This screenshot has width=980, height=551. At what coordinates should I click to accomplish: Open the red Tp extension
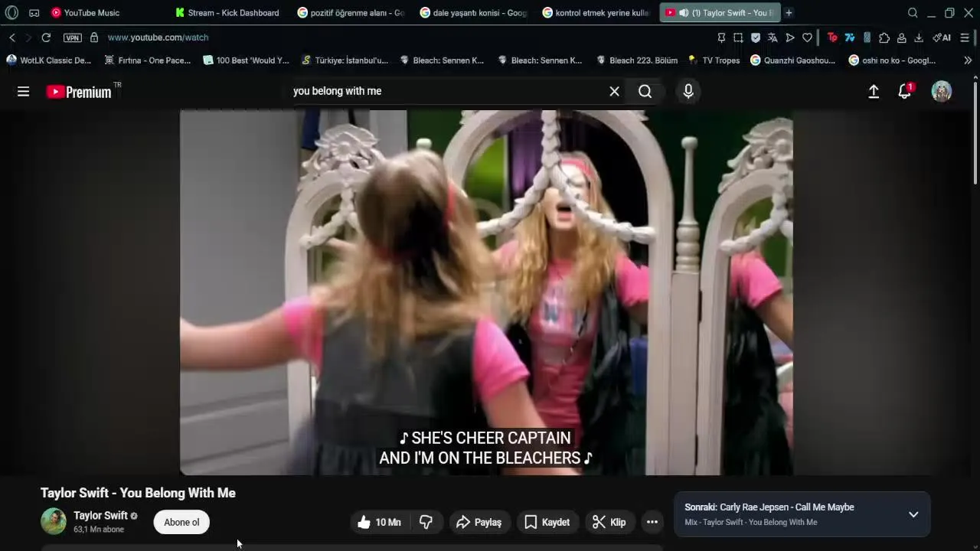click(833, 37)
